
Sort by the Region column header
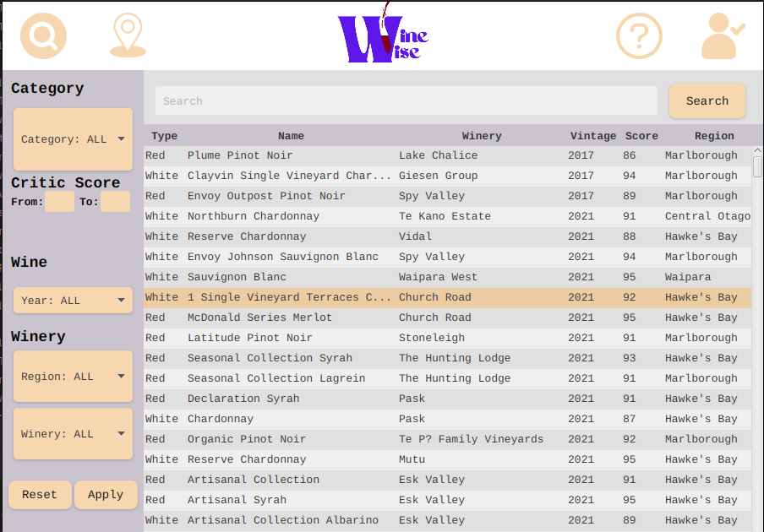[x=714, y=136]
